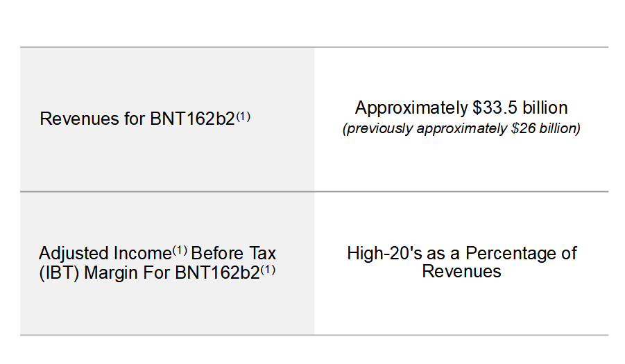Click "Revenues" under the High-20's line

point(461,271)
